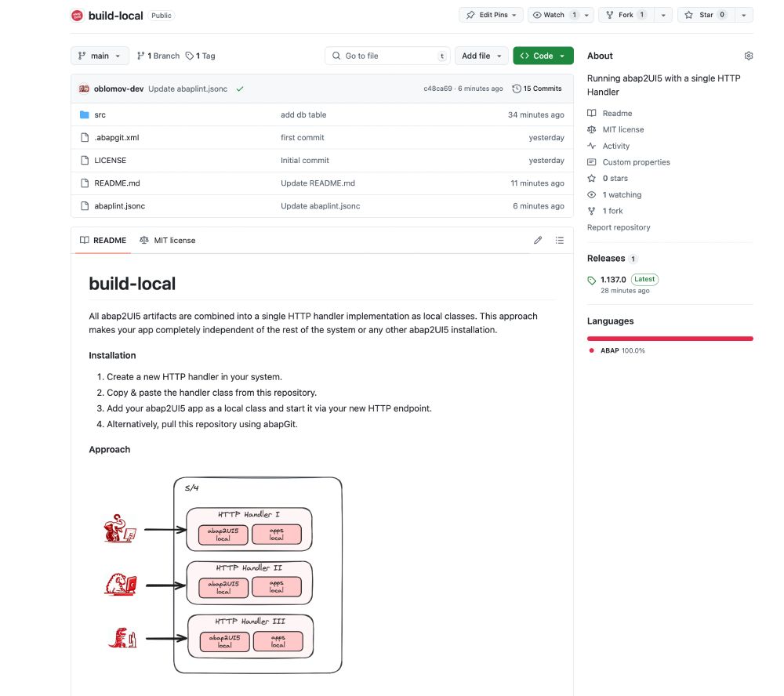Switch to the README tab
The image size is (784, 696).
pyautogui.click(x=103, y=240)
